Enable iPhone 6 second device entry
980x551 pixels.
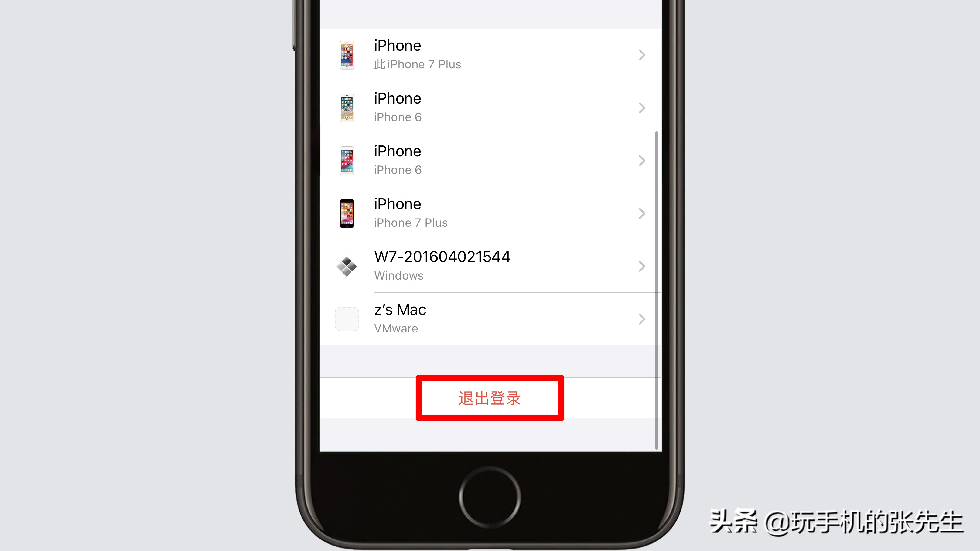pos(490,159)
